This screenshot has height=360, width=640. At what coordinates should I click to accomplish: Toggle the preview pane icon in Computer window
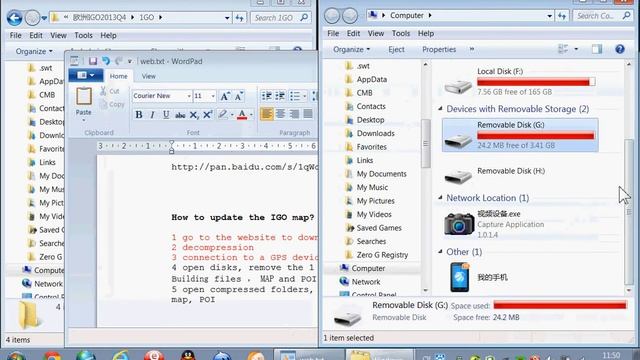[x=597, y=49]
